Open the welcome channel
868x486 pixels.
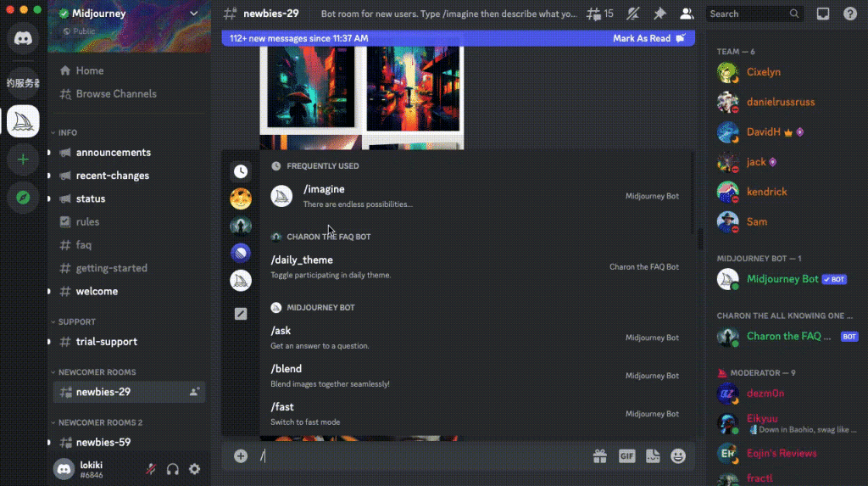129,291
